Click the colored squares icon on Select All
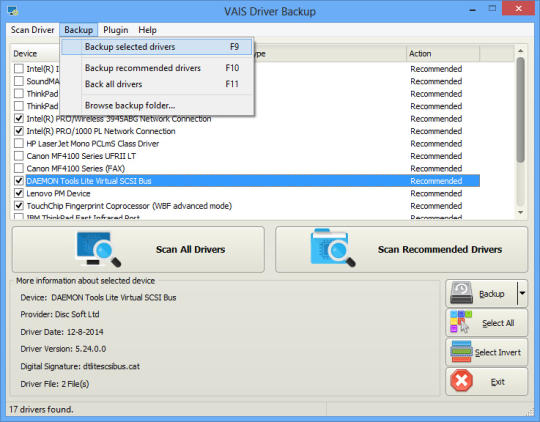Viewport: 540px width, 422px height. click(x=461, y=322)
